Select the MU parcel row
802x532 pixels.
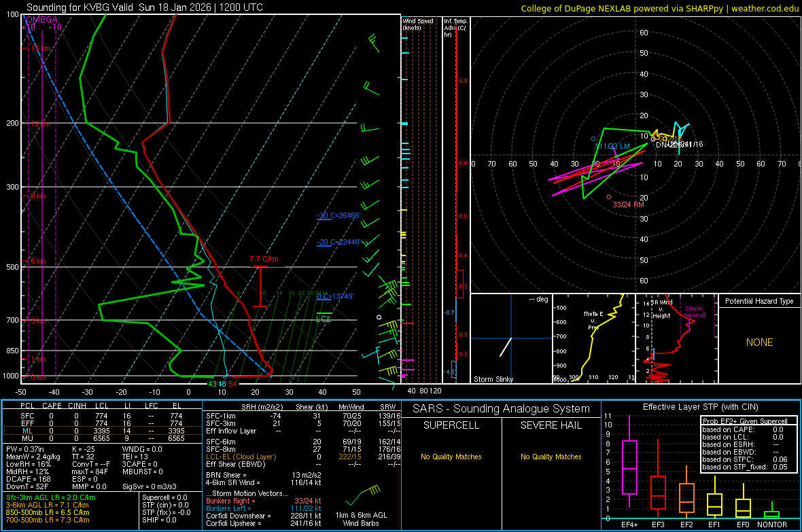click(101, 438)
